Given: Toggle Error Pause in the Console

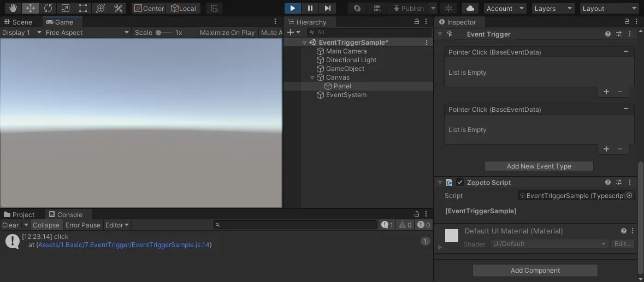Looking at the screenshot, I should pyautogui.click(x=83, y=225).
